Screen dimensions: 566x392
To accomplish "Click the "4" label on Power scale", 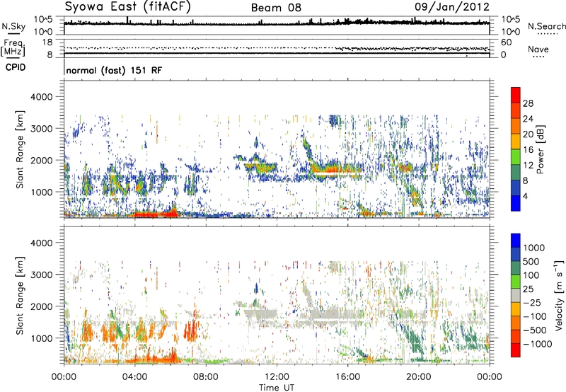I will pos(525,196).
